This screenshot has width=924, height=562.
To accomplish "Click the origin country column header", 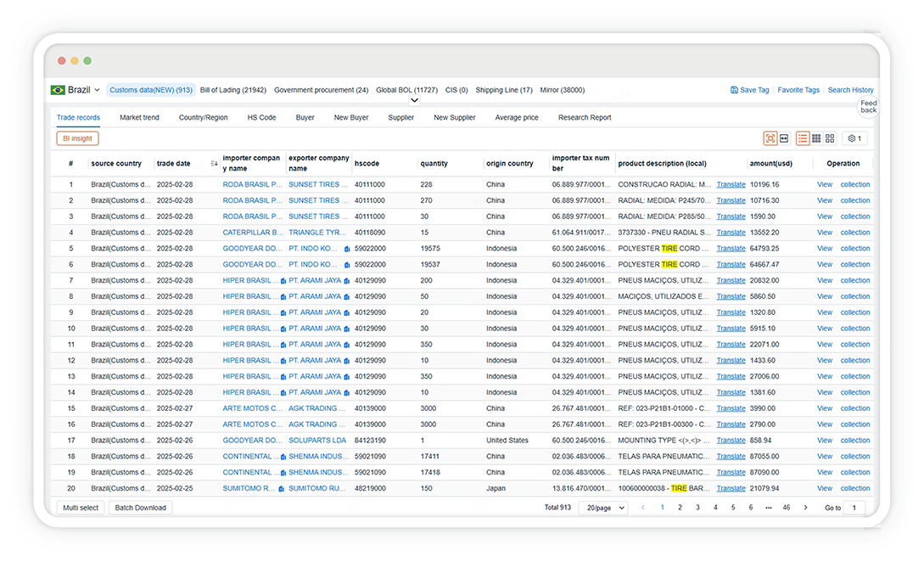I will click(510, 164).
